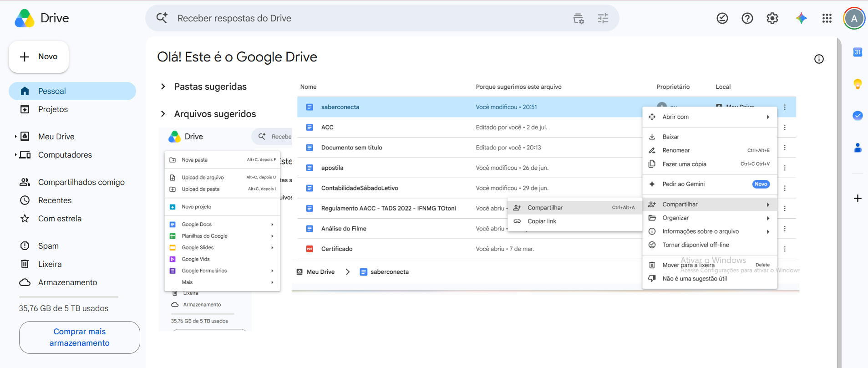Image resolution: width=868 pixels, height=368 pixels.
Task: Open Contacts person icon in side panel
Action: 858,148
